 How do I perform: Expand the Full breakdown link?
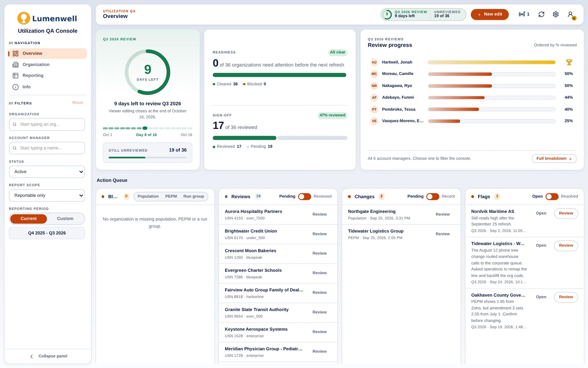pos(554,158)
